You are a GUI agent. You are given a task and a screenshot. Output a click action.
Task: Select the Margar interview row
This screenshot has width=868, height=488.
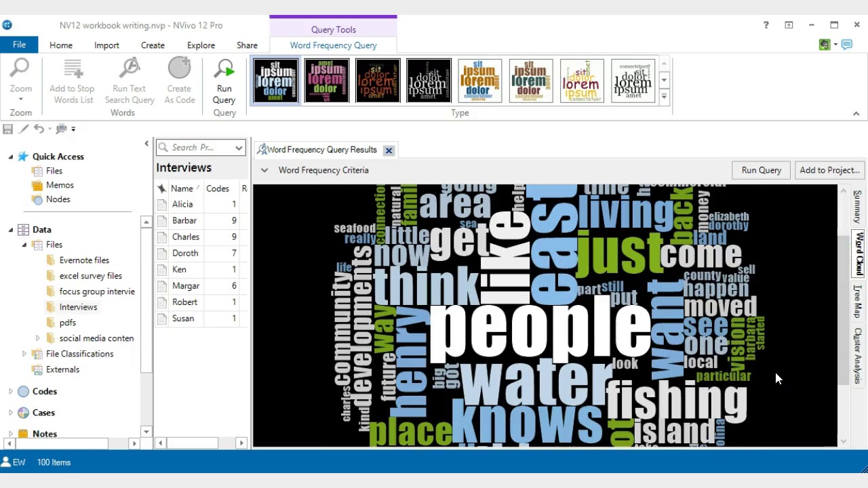coord(201,286)
